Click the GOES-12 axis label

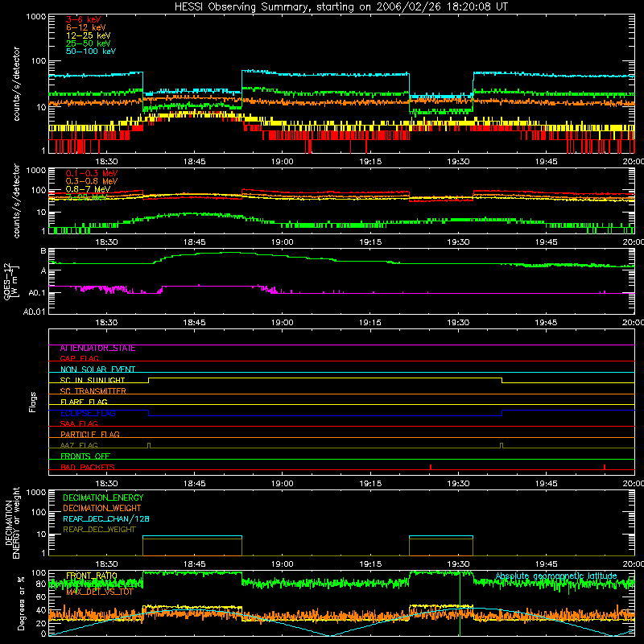tap(7, 282)
